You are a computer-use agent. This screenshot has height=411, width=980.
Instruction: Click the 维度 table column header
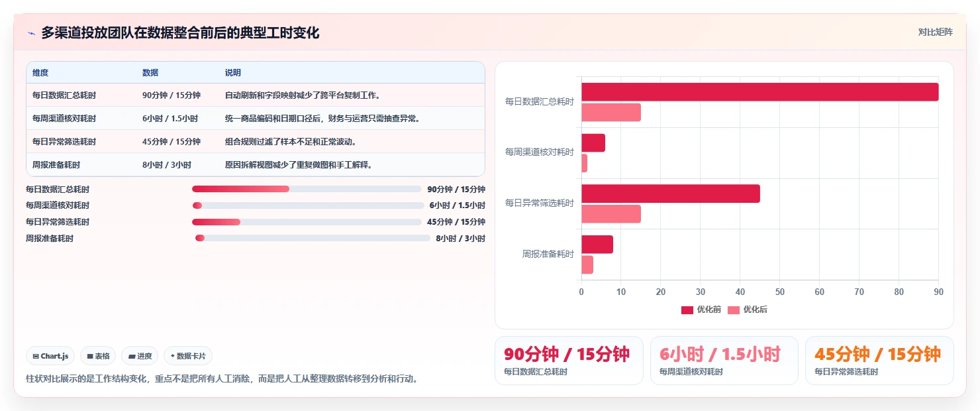(40, 72)
